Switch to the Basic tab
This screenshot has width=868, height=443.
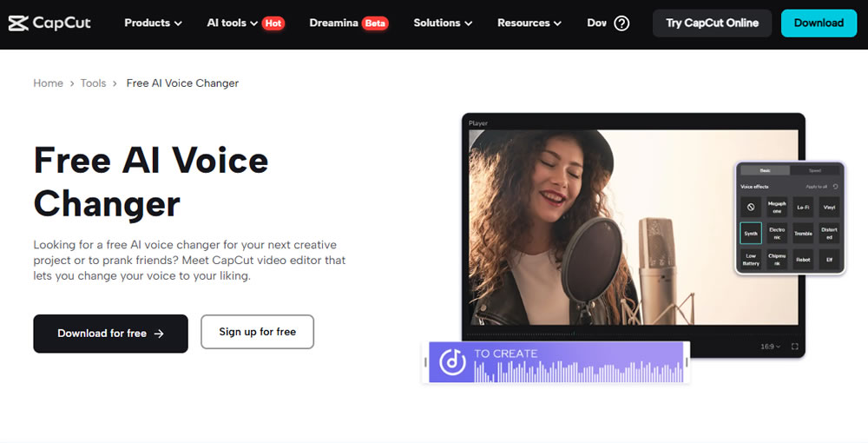(x=765, y=170)
